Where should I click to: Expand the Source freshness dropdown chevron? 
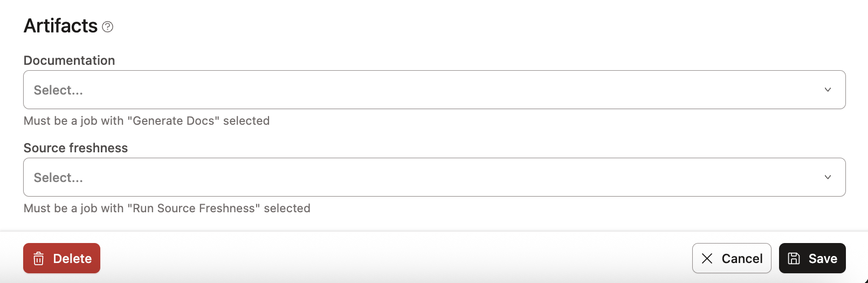point(828,177)
